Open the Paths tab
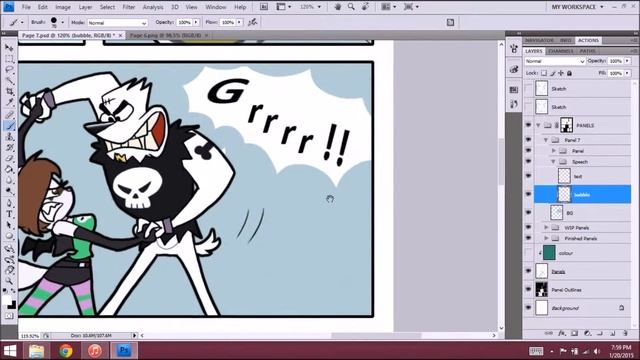 (x=587, y=51)
